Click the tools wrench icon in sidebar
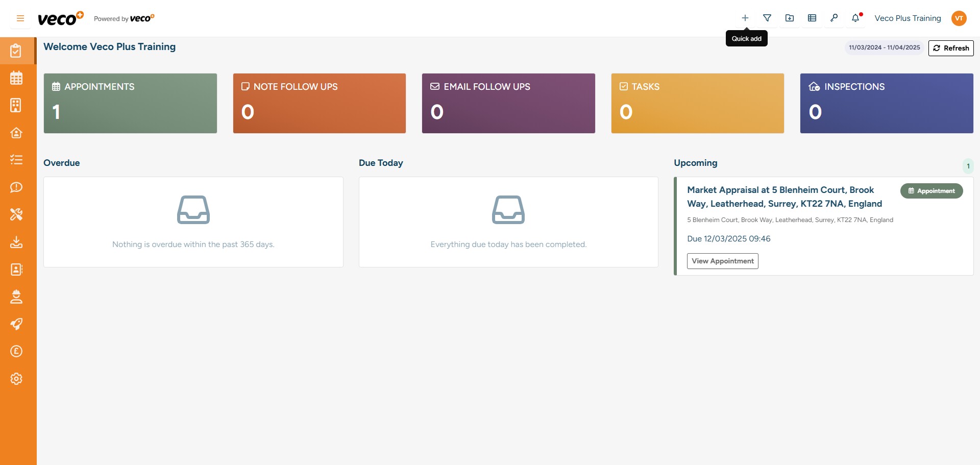This screenshot has width=980, height=465. click(x=16, y=214)
